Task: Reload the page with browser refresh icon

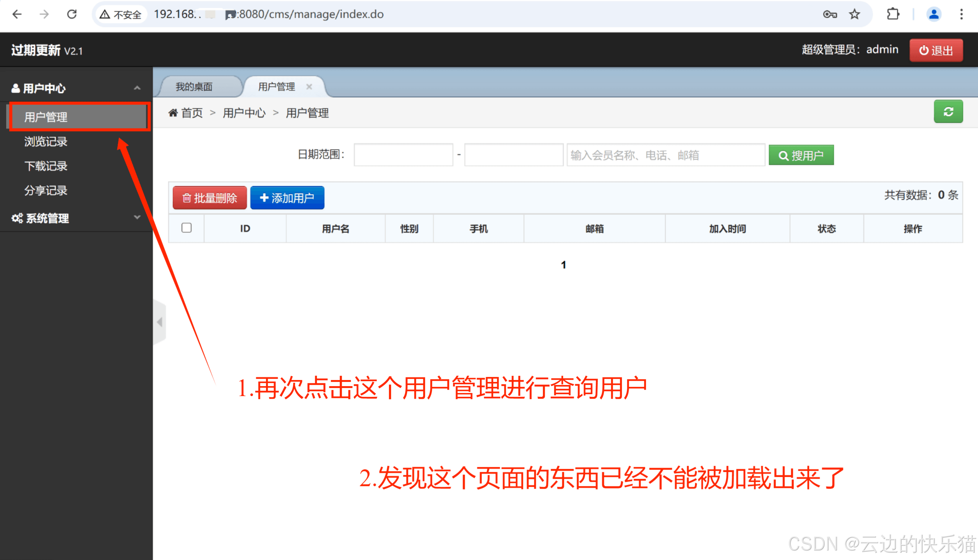Action: pyautogui.click(x=72, y=14)
